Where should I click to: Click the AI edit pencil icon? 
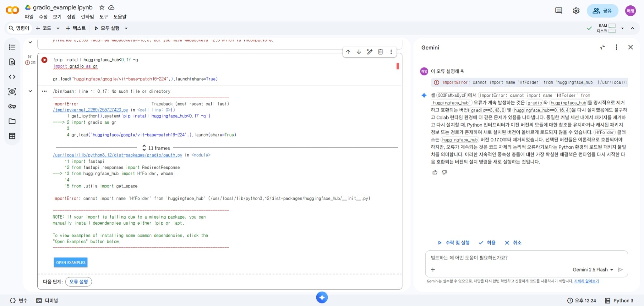pyautogui.click(x=370, y=52)
